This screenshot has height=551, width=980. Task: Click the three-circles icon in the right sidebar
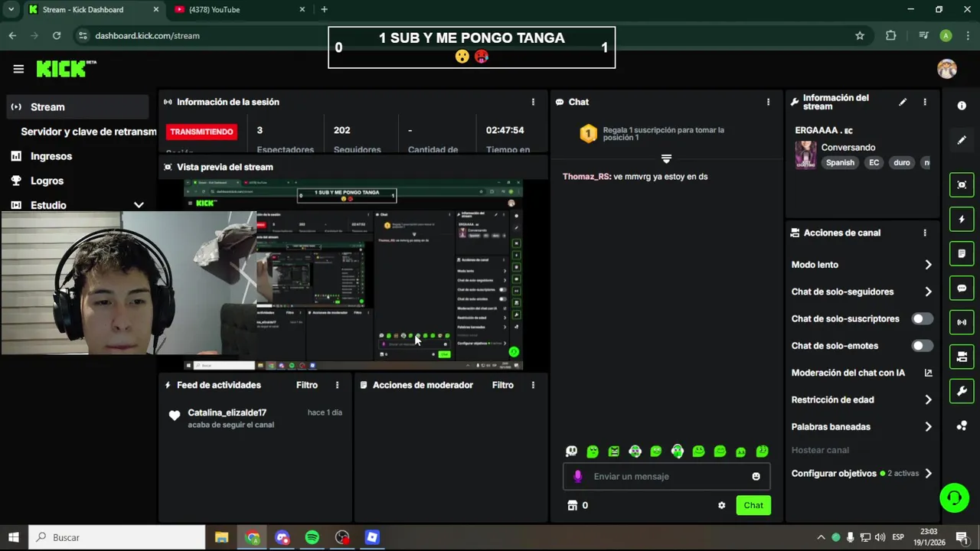(x=962, y=425)
